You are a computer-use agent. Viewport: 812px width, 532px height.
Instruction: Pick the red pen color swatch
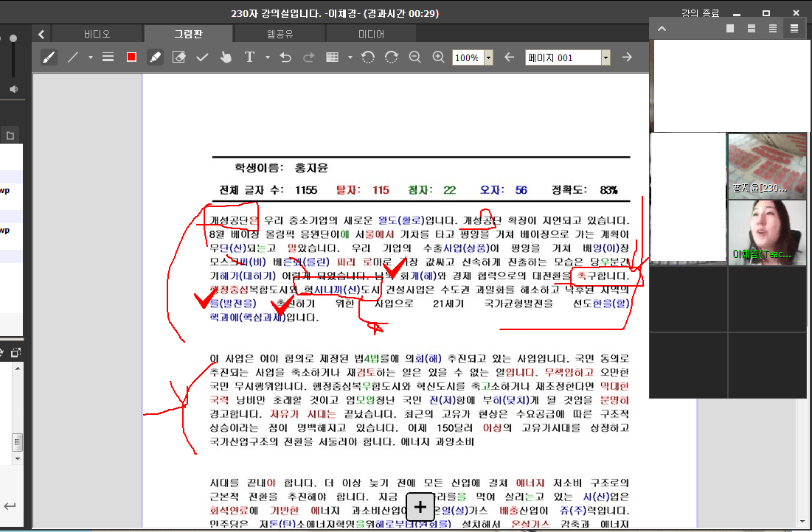pos(131,57)
